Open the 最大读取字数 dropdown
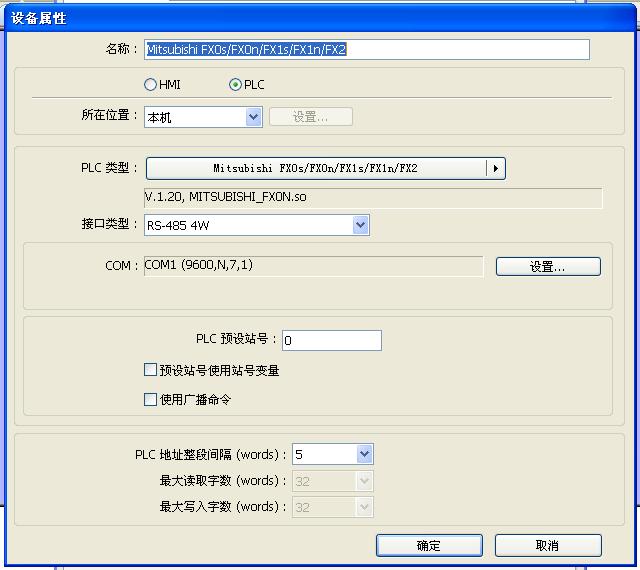 (x=332, y=481)
